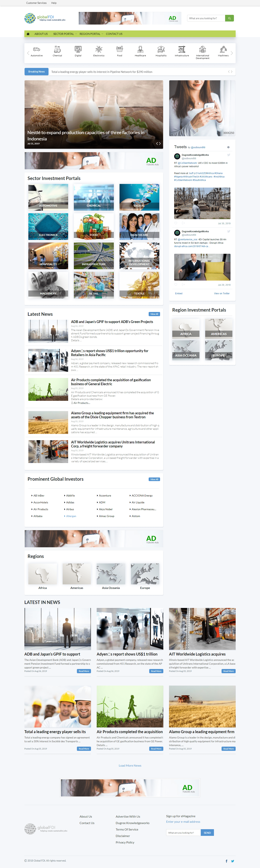The height and width of the screenshot is (868, 260).
Task: Open the Contact Us navbar item
Action: point(114,34)
